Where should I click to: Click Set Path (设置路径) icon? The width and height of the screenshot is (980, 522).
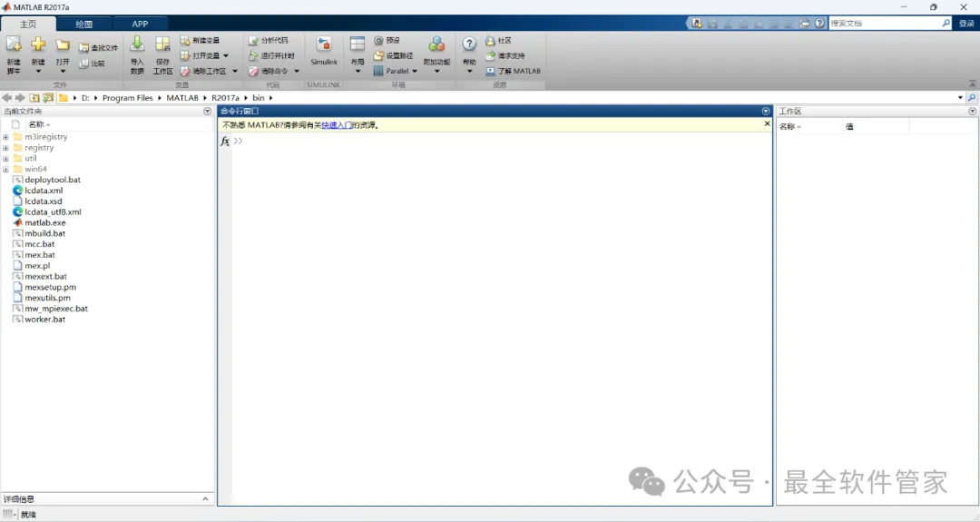378,55
